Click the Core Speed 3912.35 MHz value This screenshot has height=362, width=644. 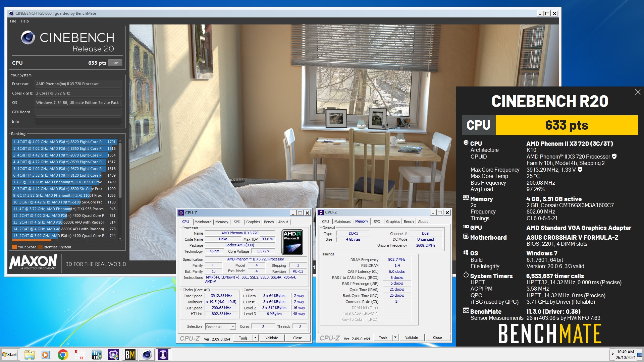tap(221, 296)
